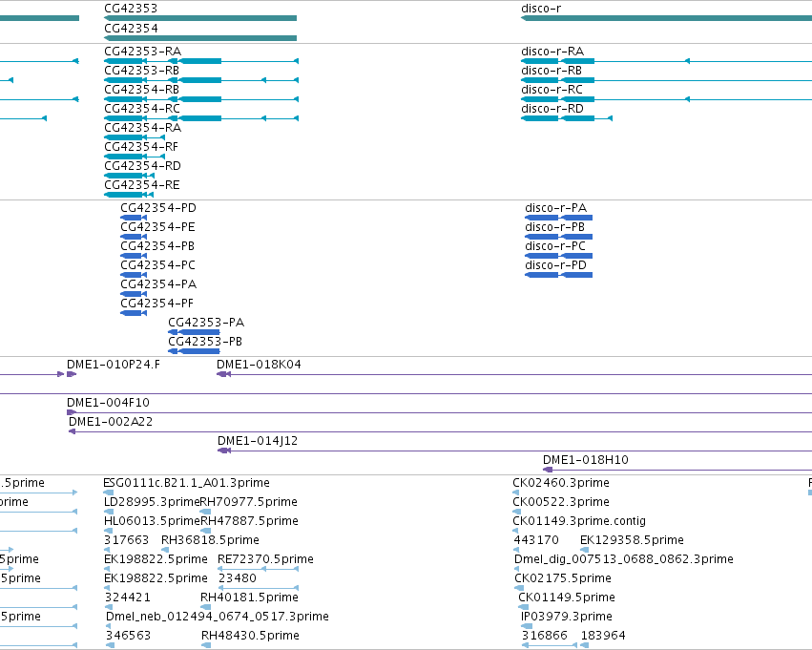Select feature 346563
The image size is (812, 650).
click(x=110, y=645)
